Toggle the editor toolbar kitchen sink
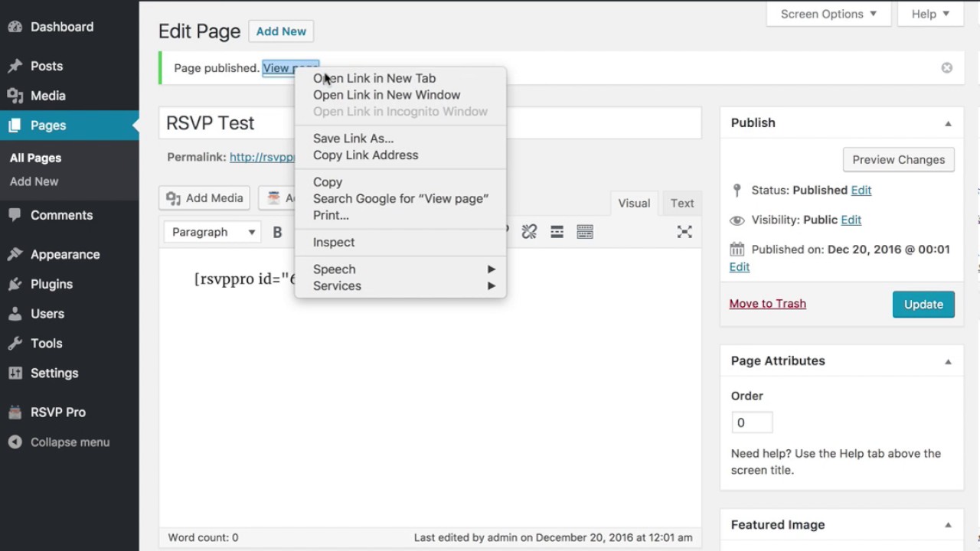The height and width of the screenshot is (551, 980). tap(585, 232)
